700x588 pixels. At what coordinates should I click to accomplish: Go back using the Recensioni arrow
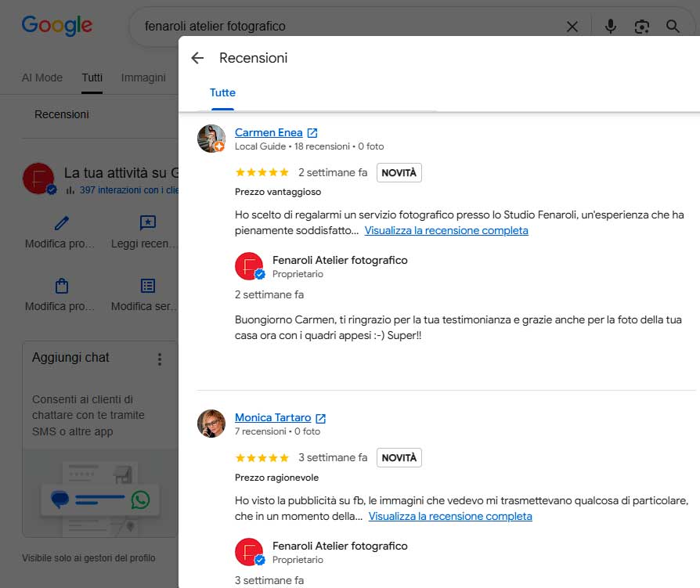pyautogui.click(x=197, y=58)
